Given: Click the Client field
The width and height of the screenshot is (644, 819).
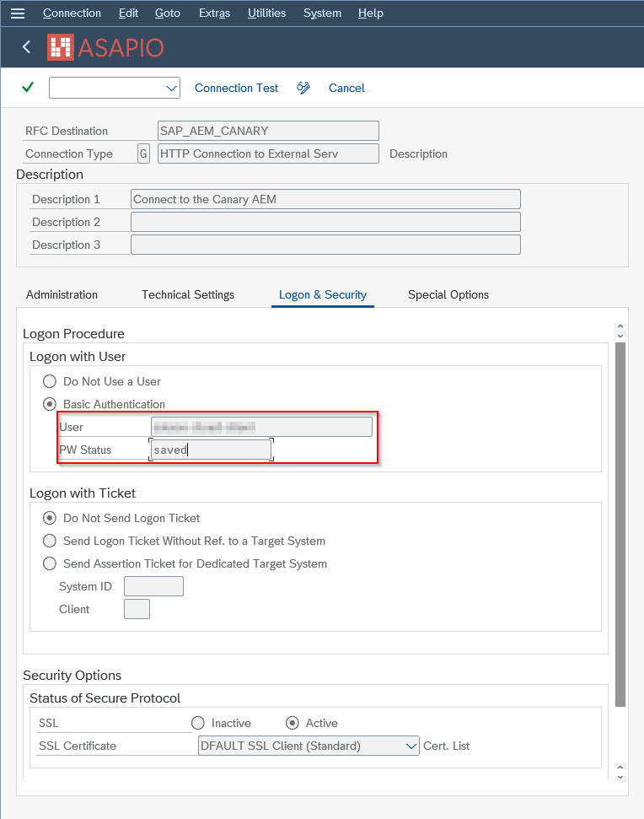Looking at the screenshot, I should click(137, 609).
